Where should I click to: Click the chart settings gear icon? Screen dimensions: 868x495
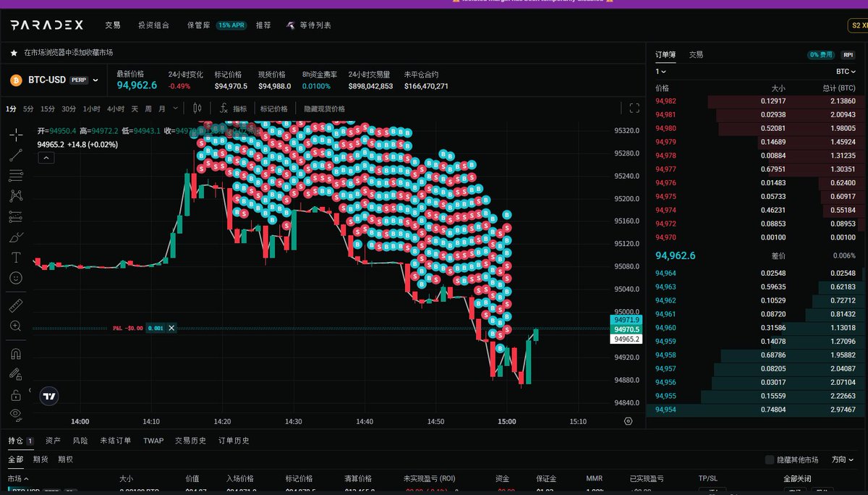(x=628, y=421)
